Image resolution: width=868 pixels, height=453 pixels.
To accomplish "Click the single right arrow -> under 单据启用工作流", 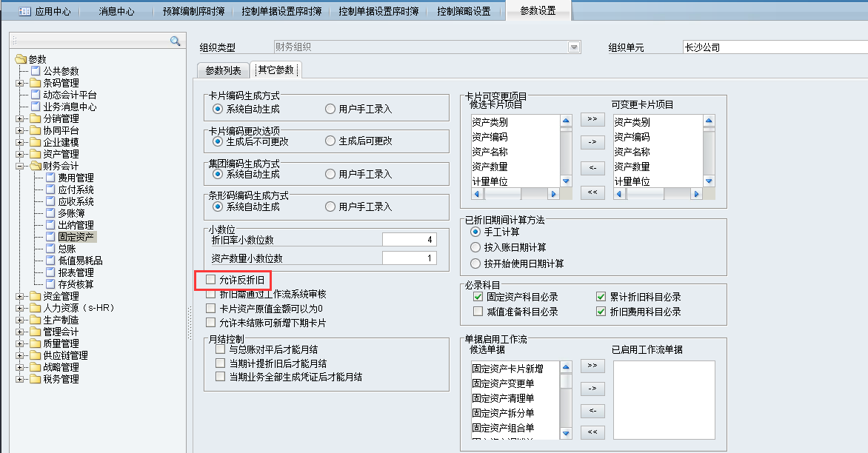I will [x=592, y=388].
